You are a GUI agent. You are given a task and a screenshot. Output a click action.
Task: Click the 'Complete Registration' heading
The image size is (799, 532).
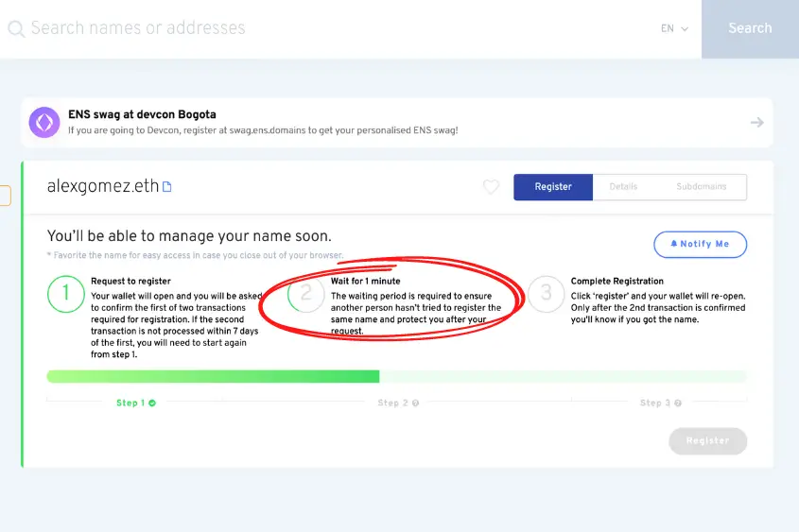point(617,281)
